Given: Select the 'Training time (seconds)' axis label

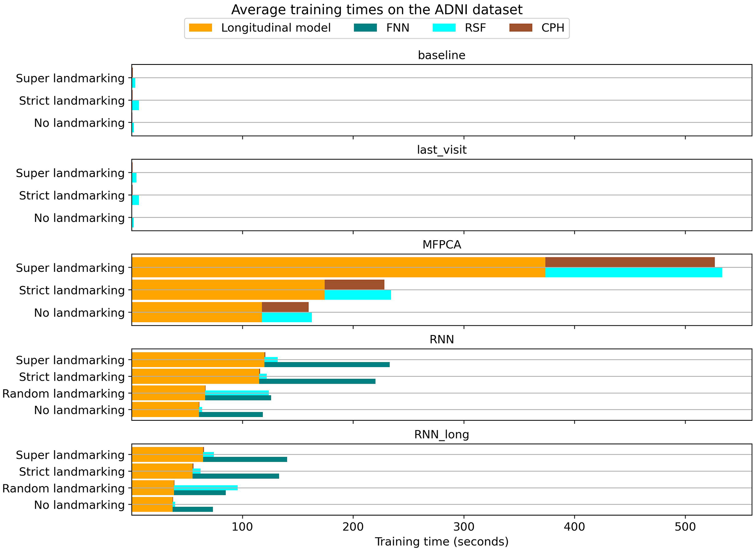Looking at the screenshot, I should (442, 542).
